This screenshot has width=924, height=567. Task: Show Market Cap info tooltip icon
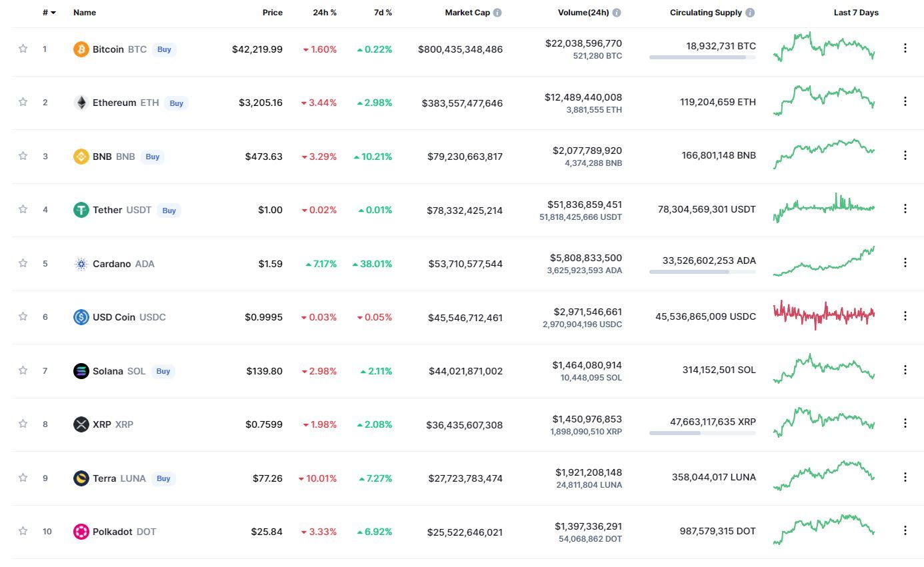(497, 13)
